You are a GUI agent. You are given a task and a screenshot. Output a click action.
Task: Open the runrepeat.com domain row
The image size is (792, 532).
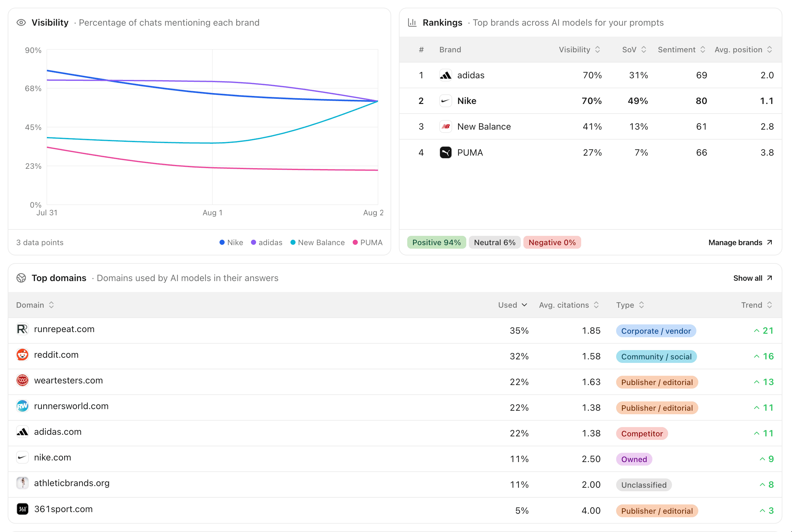pyautogui.click(x=395, y=331)
